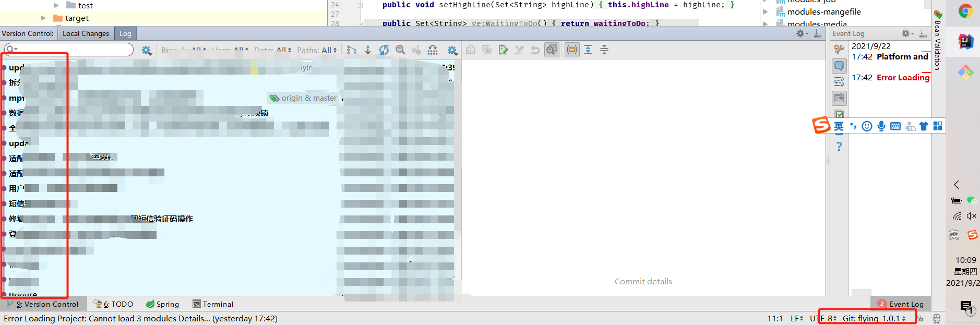The width and height of the screenshot is (980, 325).
Task: Click the Collapse All icon in details toolbar
Action: (604, 50)
